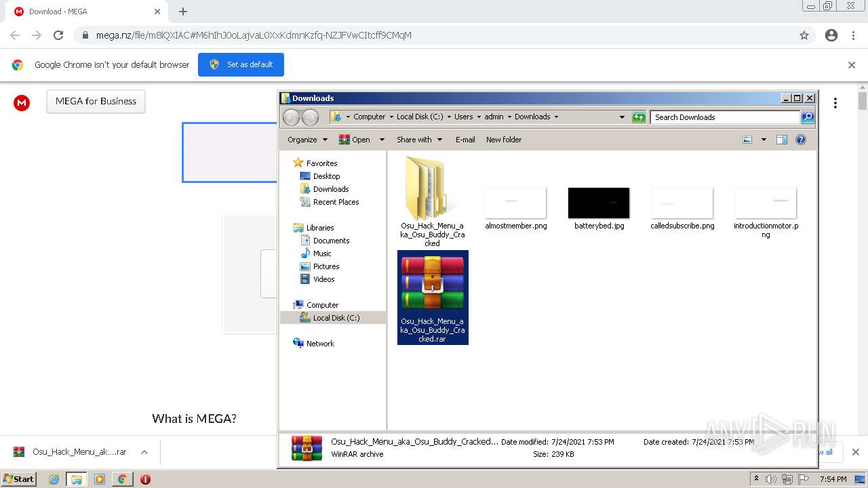Click the Explorer back navigation arrow
This screenshot has height=488, width=868.
pos(291,117)
